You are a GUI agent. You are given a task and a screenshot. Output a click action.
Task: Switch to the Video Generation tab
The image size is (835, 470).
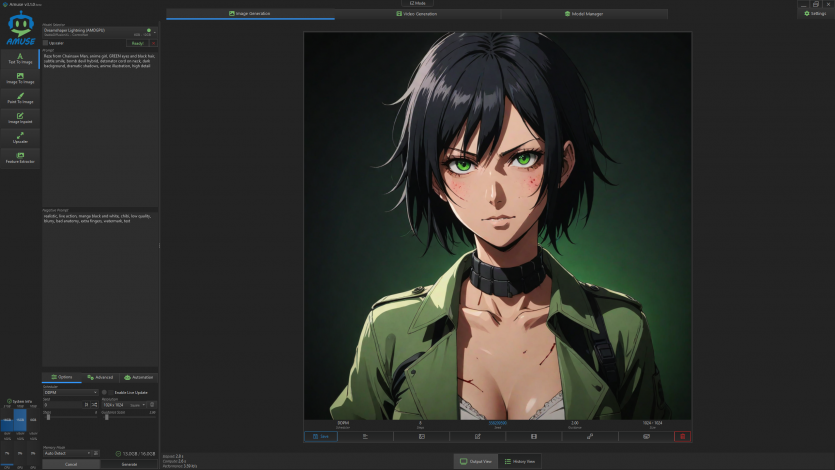[417, 14]
